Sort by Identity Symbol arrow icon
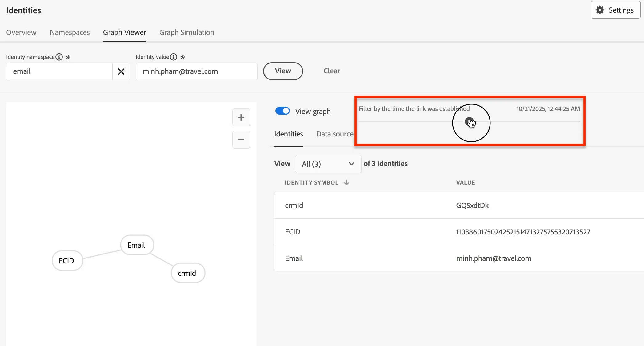The height and width of the screenshot is (346, 644). click(346, 182)
